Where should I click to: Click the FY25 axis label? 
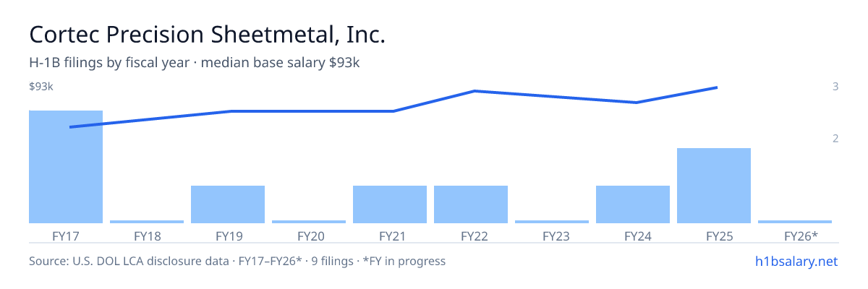pos(714,236)
